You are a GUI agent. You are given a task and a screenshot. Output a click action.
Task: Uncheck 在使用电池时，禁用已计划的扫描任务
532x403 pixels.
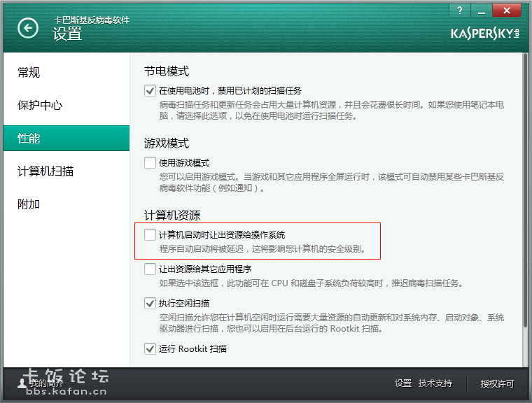pyautogui.click(x=150, y=91)
